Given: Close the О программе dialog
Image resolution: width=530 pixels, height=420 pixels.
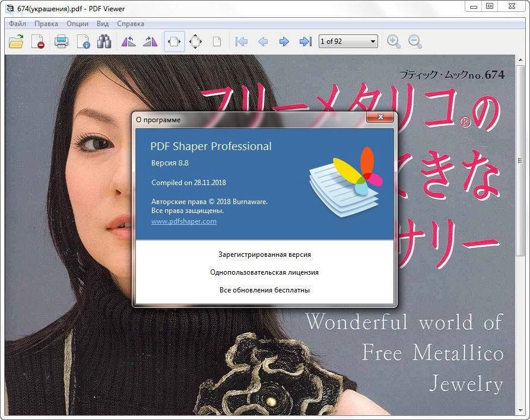Looking at the screenshot, I should pos(380,117).
